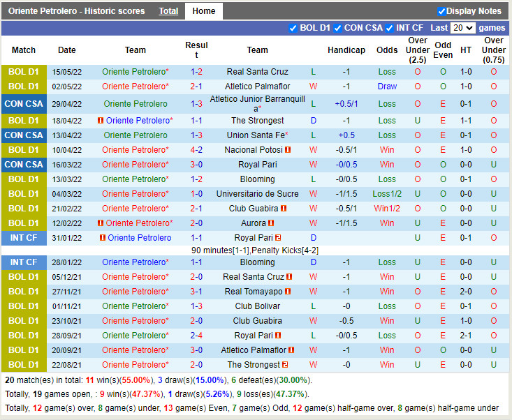
Task: Uncheck the BOL D1 league filter
Action: (293, 28)
